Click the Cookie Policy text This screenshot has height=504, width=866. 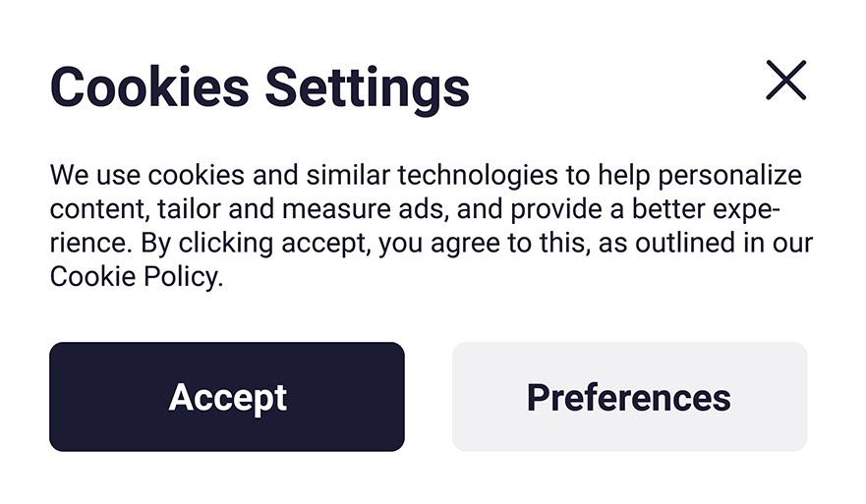135,277
